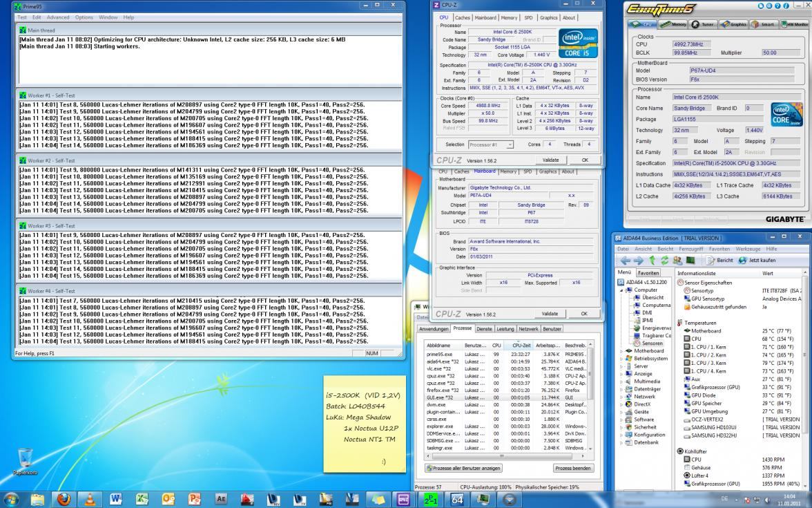Image resolution: width=812 pixels, height=508 pixels.
Task: Switch to Caches tab in upper CPU-Z window
Action: [463, 18]
